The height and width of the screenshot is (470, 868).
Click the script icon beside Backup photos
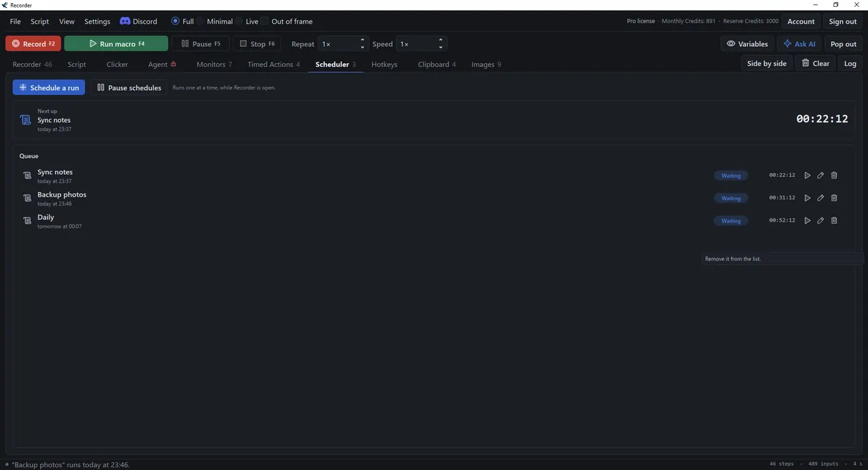tap(27, 198)
